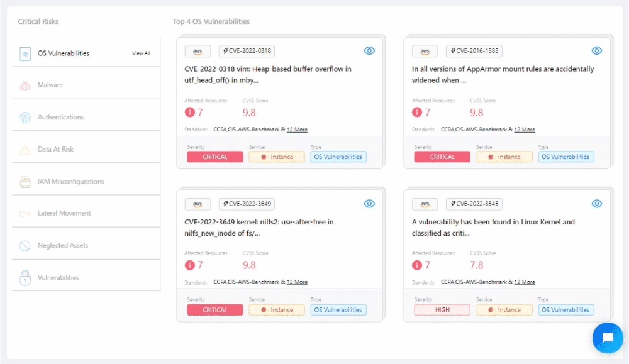Click the Lateral Movement arrow icon
Screen dimensions: 629x364
click(25, 214)
